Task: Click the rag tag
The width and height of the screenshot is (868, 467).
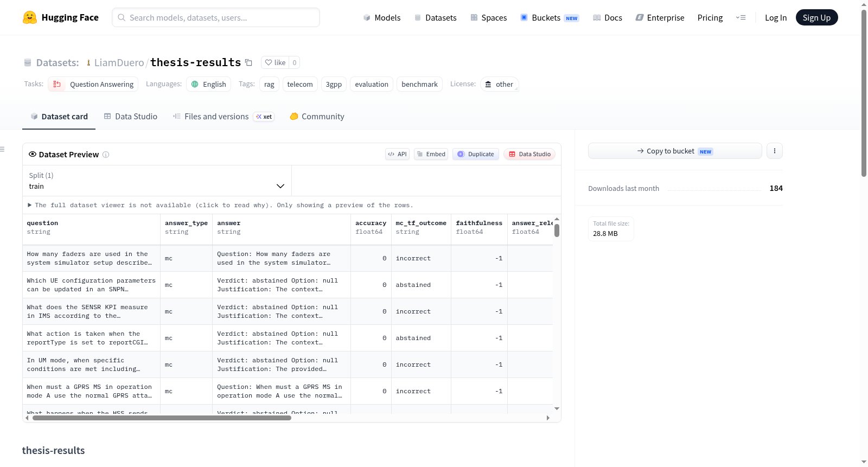Action: 269,84
